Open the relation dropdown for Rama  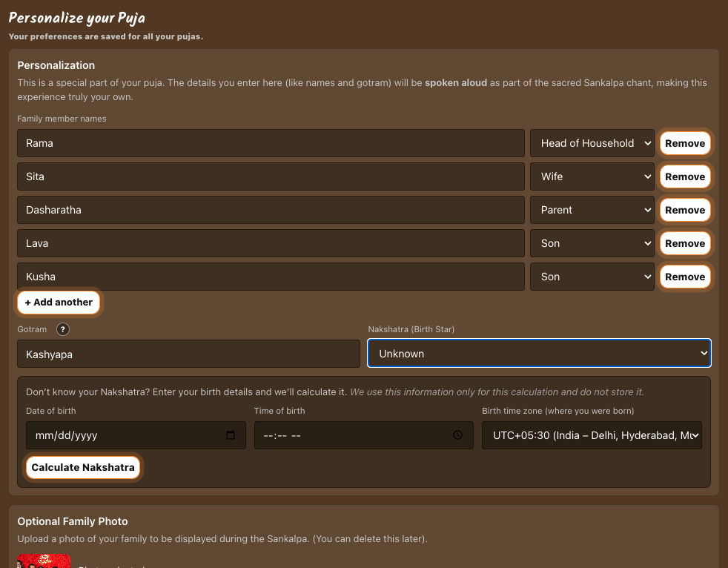click(x=592, y=143)
